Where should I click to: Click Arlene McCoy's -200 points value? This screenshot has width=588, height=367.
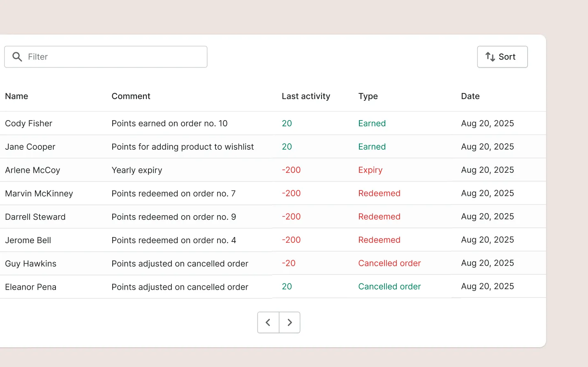(x=291, y=170)
